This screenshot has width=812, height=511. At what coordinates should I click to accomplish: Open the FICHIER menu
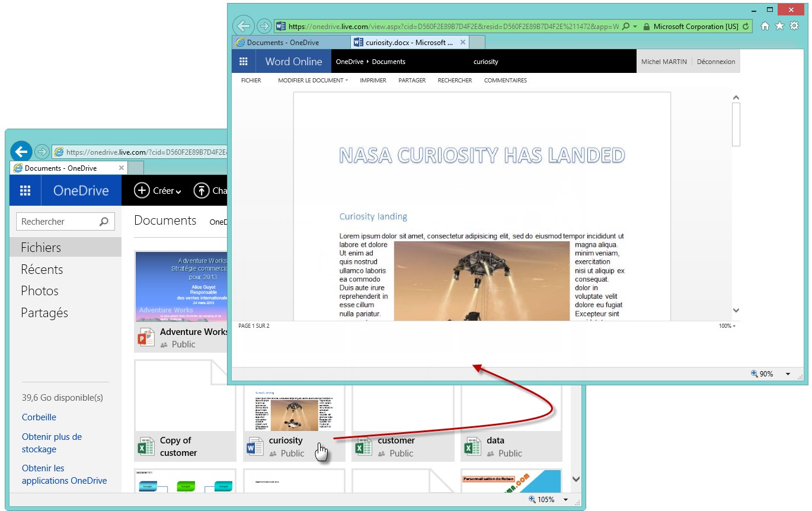(251, 81)
